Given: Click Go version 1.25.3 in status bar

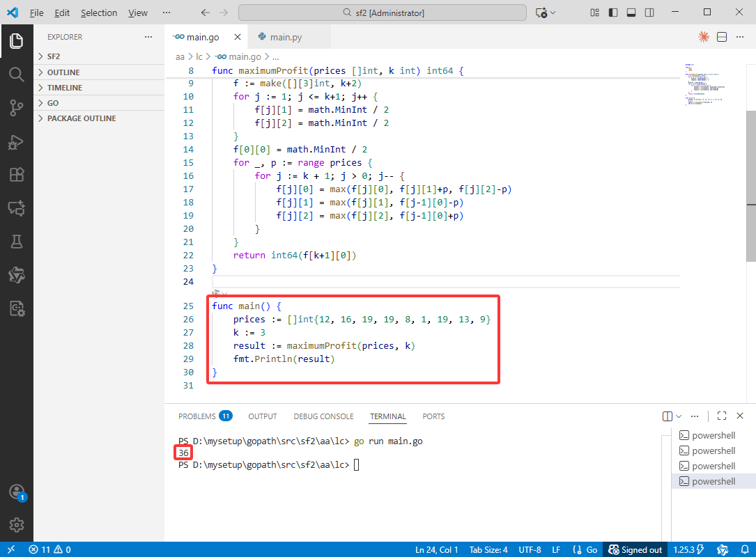Looking at the screenshot, I should [x=689, y=550].
